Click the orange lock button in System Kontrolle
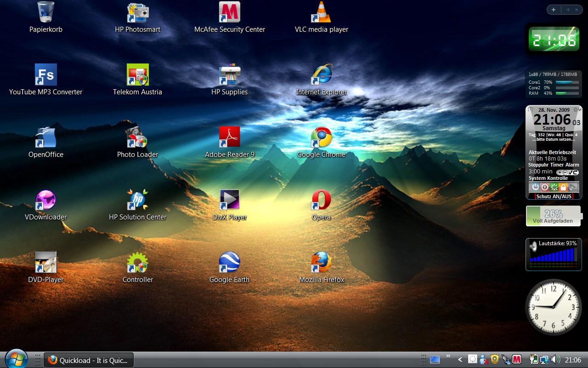The image size is (588, 368). click(x=563, y=187)
